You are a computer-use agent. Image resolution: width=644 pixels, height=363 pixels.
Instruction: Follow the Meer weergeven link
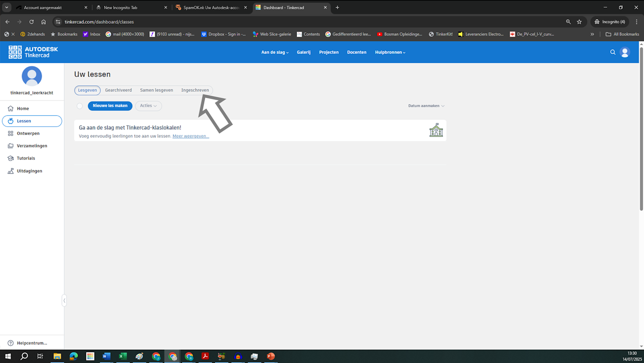click(x=191, y=136)
